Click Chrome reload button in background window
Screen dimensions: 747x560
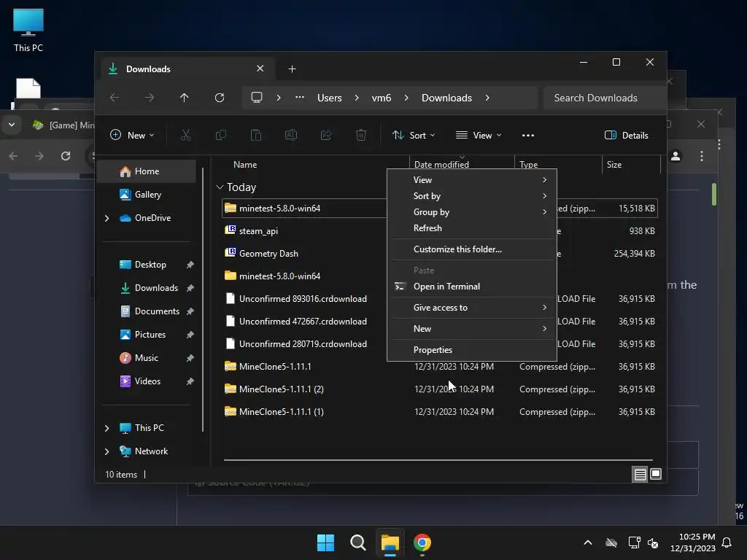pyautogui.click(x=66, y=156)
